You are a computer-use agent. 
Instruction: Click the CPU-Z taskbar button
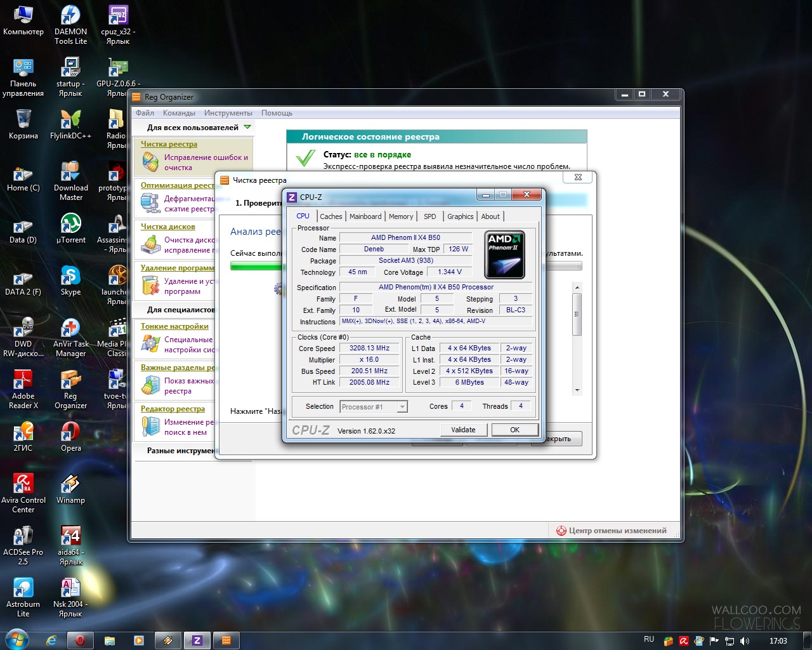197,640
